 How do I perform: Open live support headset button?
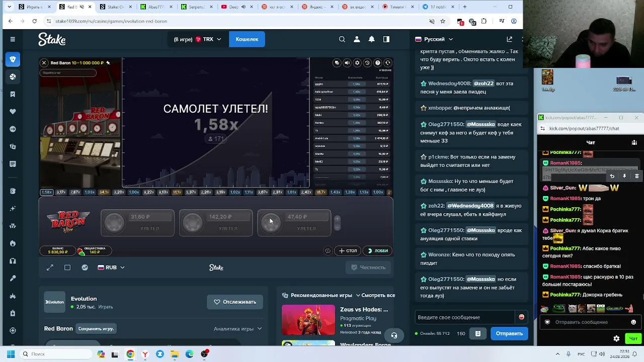tap(394, 335)
